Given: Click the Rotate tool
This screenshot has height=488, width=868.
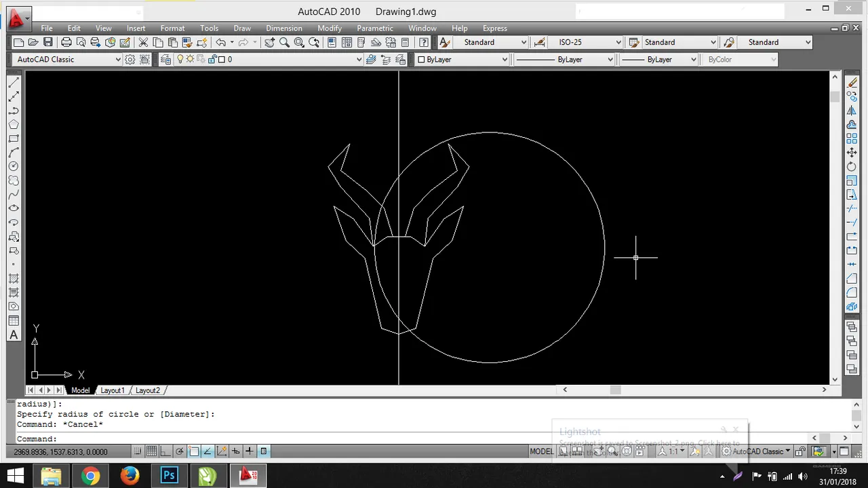Looking at the screenshot, I should (x=852, y=166).
